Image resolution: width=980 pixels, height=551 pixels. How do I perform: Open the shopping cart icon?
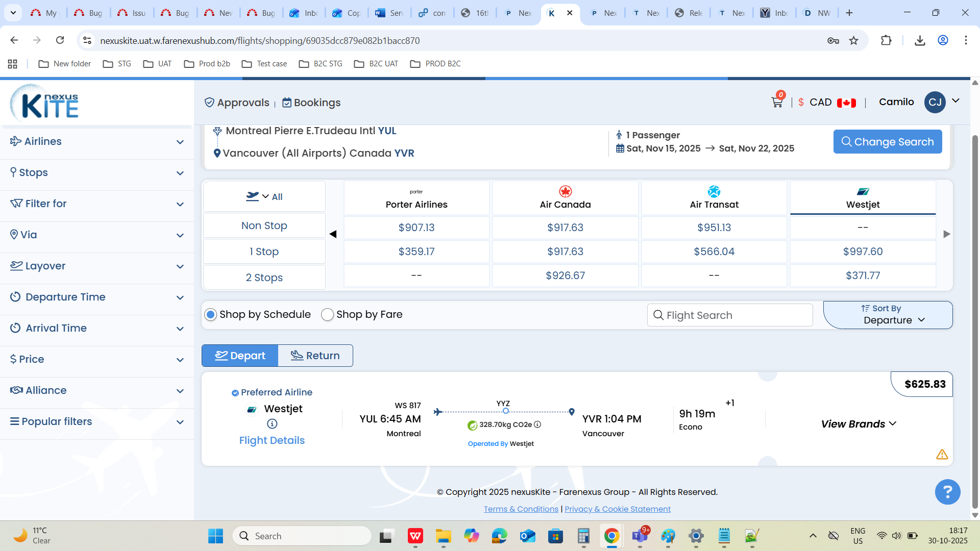click(x=777, y=103)
